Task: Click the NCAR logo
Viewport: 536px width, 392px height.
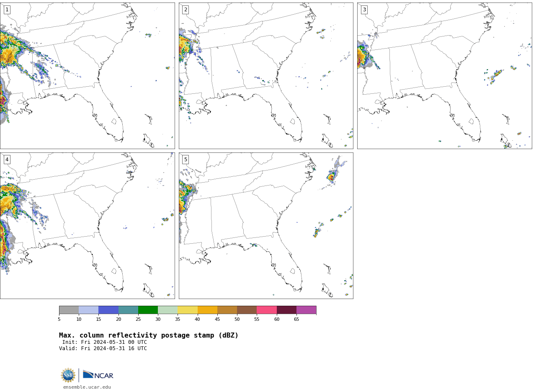Action: [x=98, y=375]
